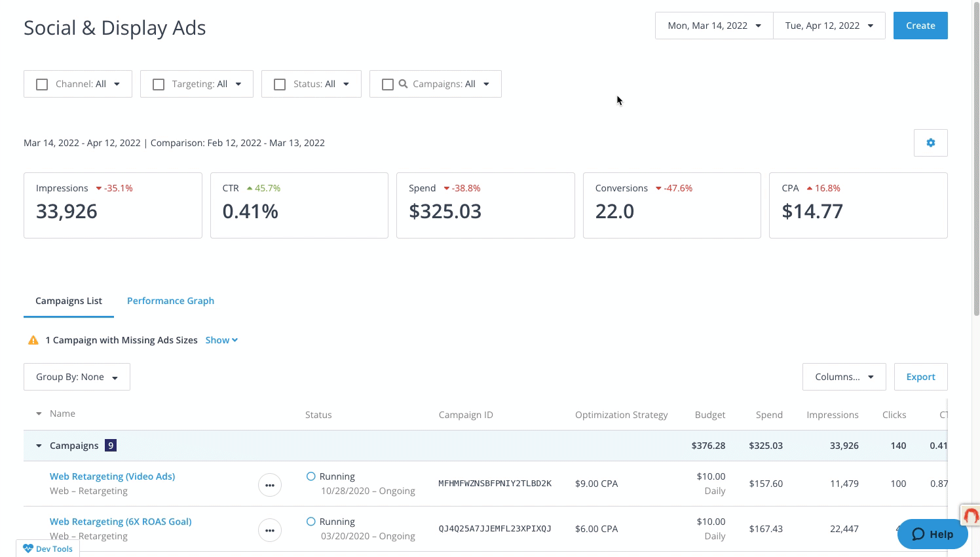Open the Tue, Apr 12, 2022 date picker
The image size is (980, 557).
[x=829, y=25]
